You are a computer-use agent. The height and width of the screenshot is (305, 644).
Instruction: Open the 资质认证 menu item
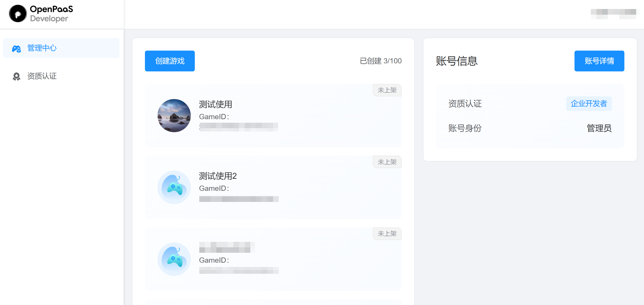point(61,76)
